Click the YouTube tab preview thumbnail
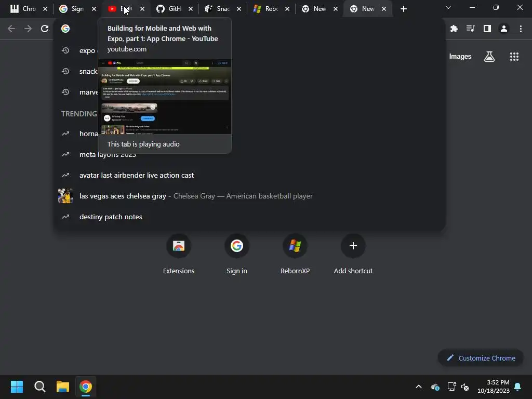This screenshot has height=399, width=532. click(165, 97)
